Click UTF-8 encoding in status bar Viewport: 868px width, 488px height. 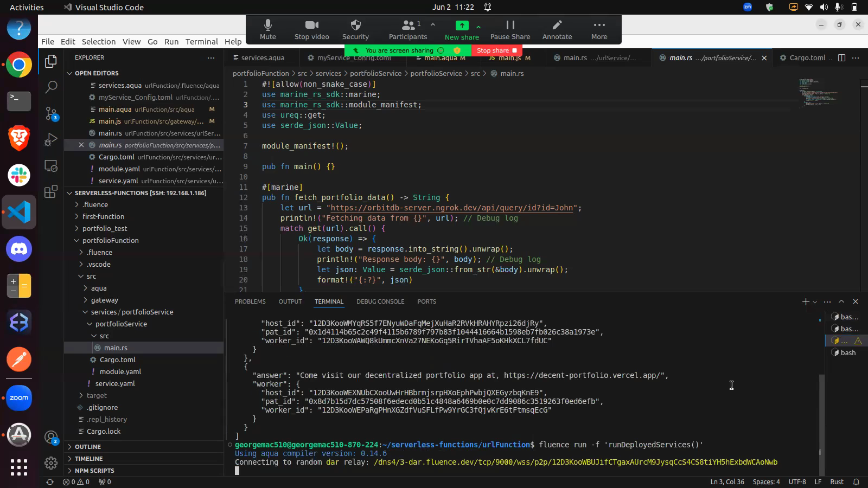(x=797, y=481)
